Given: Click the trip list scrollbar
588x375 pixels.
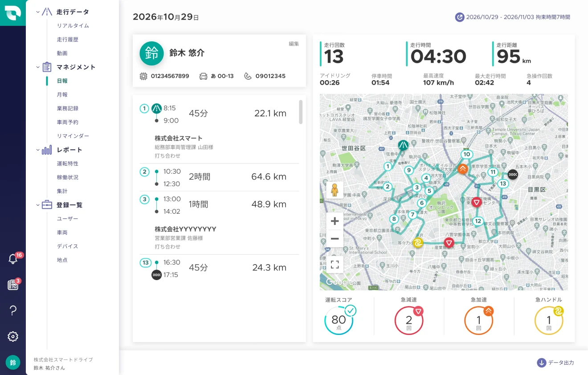Looking at the screenshot, I should 301,112.
